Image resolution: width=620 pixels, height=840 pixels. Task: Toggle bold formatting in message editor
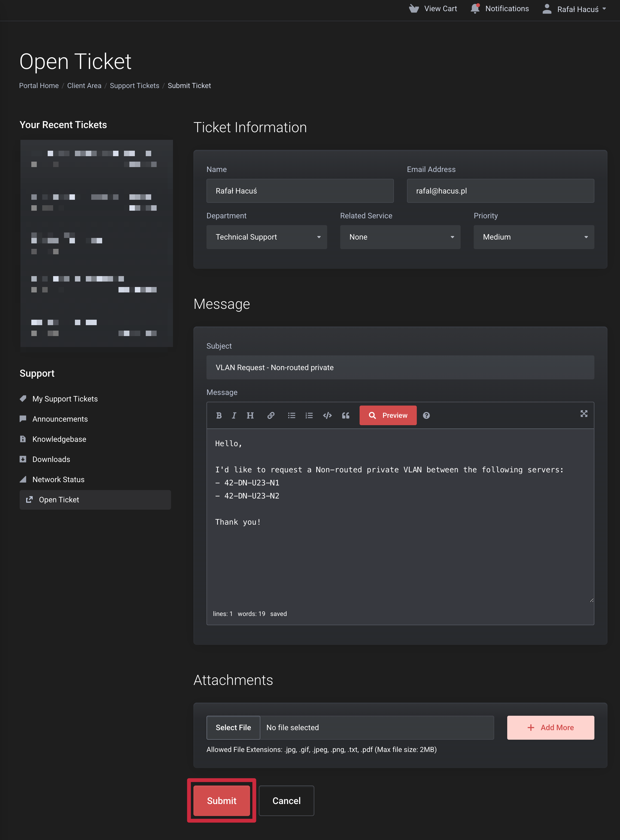click(219, 415)
